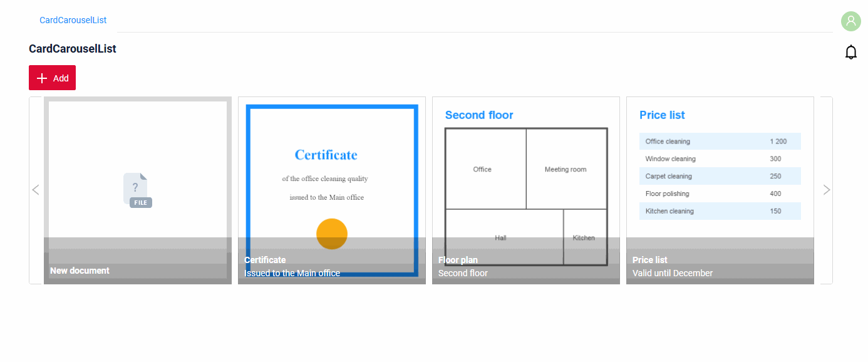Click the Meeting room on the floor plan
The width and height of the screenshot is (868, 362).
[566, 169]
